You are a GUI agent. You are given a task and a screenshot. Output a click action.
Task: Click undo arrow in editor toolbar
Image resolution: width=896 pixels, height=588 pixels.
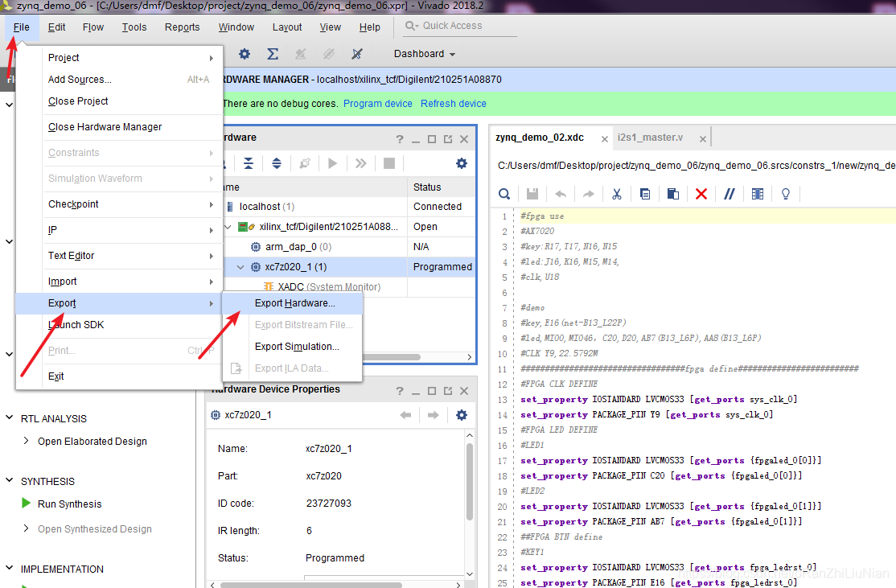coord(561,194)
